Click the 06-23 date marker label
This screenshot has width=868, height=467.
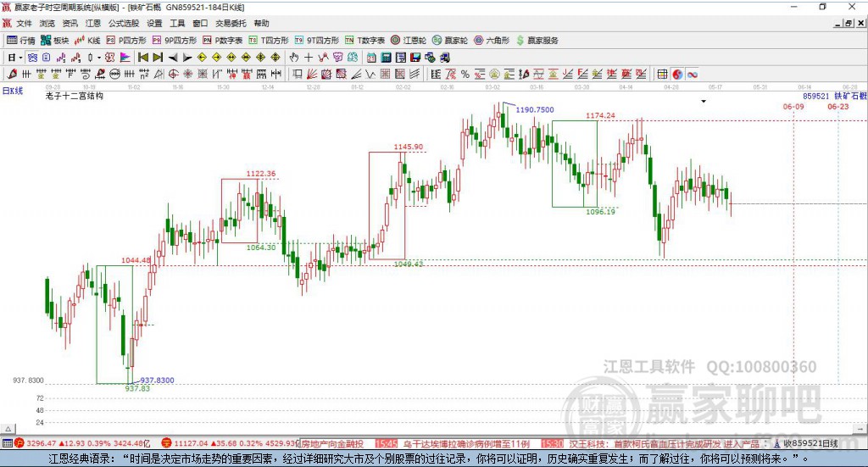click(x=838, y=106)
